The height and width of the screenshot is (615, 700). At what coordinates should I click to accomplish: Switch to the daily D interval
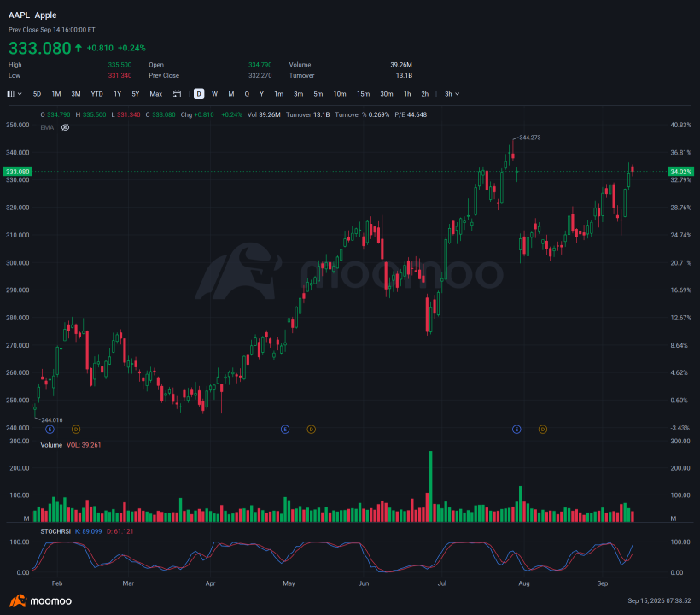pos(199,94)
